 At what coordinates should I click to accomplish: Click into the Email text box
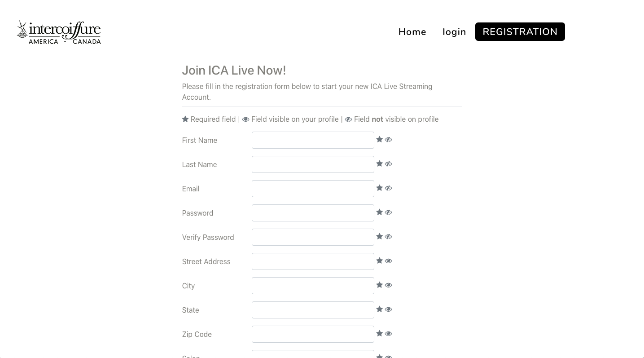(313, 189)
